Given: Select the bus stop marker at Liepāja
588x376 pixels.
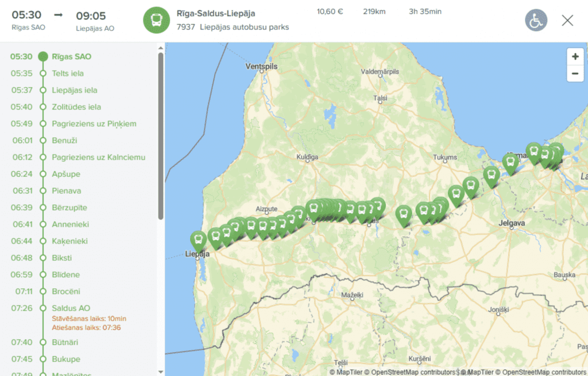Looking at the screenshot, I should [x=198, y=241].
